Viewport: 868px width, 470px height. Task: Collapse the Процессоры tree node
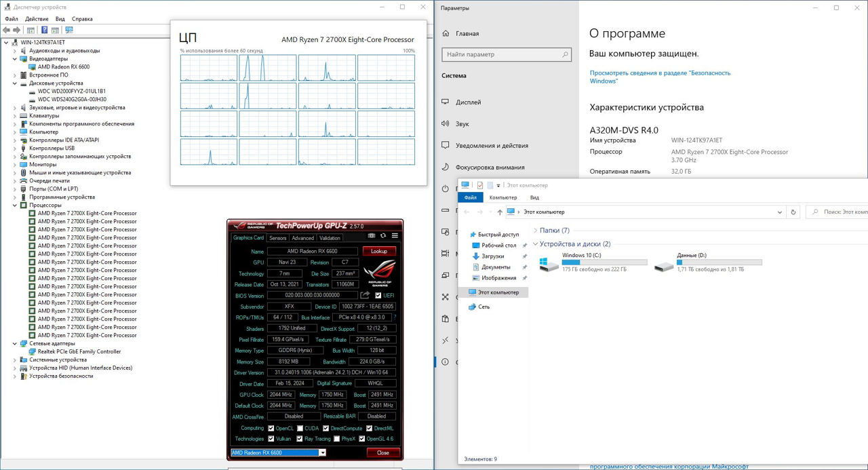point(16,205)
